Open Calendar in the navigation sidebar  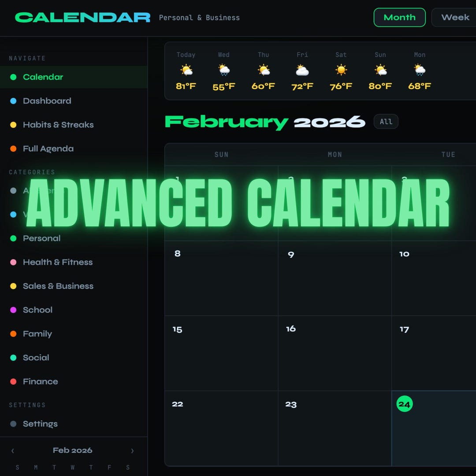point(74,77)
